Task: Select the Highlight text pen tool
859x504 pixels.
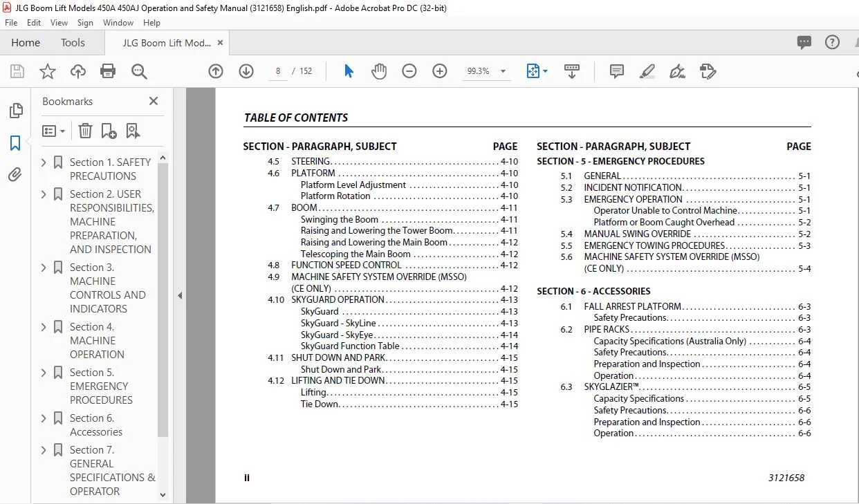Action: tap(647, 71)
